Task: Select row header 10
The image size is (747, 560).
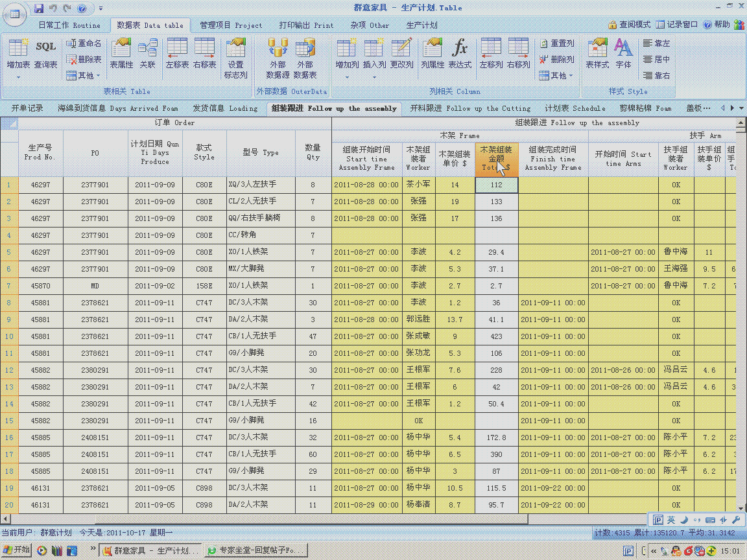Action: (9, 336)
